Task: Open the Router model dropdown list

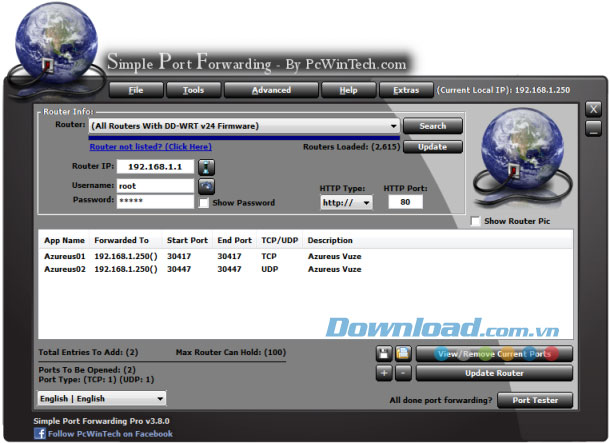Action: tap(243, 127)
